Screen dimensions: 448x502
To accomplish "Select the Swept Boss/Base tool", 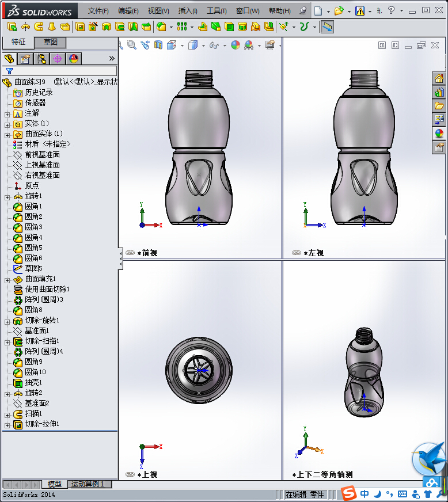I will [39, 26].
